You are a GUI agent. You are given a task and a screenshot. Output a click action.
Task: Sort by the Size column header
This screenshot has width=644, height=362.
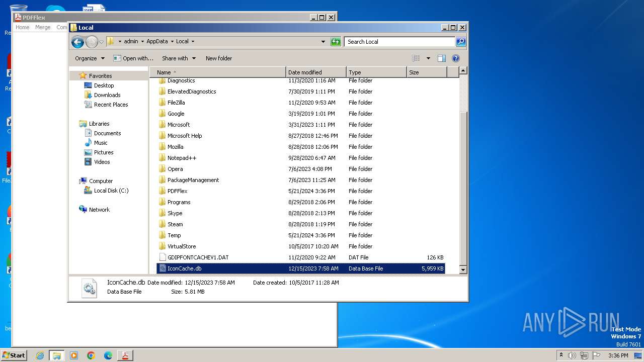pos(427,72)
